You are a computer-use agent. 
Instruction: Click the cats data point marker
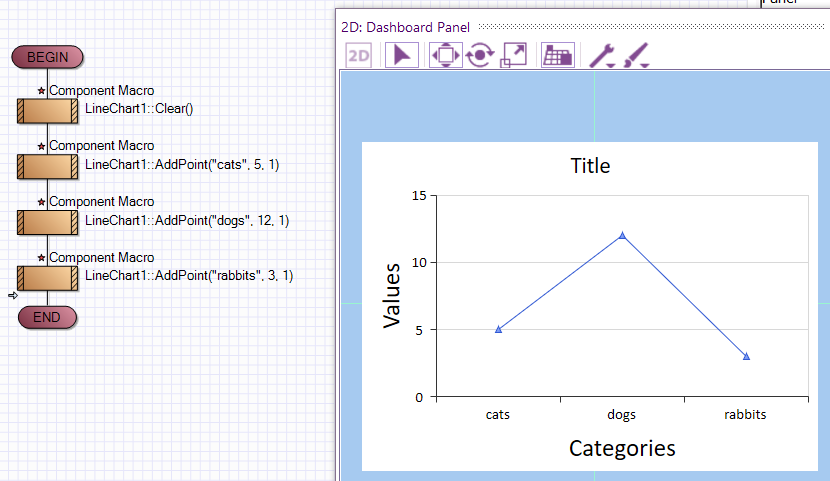[498, 329]
